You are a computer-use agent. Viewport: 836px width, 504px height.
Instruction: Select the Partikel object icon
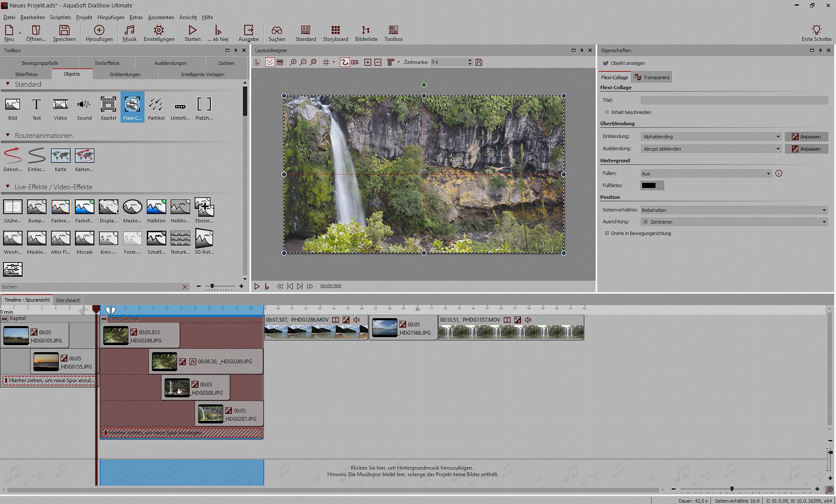point(156,105)
